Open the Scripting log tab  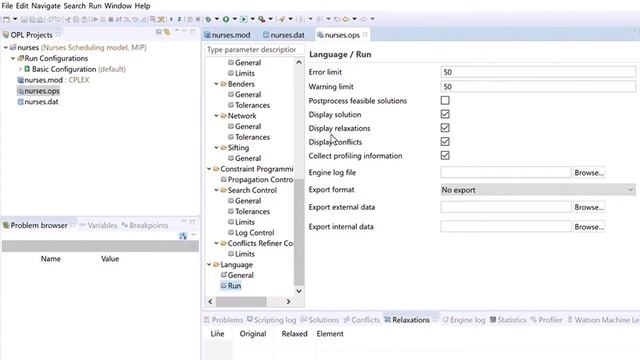pyautogui.click(x=271, y=320)
